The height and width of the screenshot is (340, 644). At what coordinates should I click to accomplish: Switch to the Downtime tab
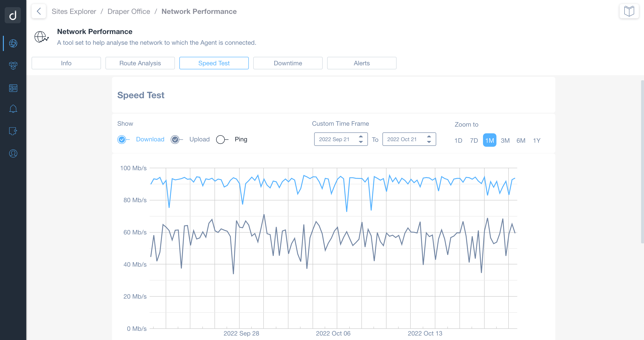(x=288, y=63)
